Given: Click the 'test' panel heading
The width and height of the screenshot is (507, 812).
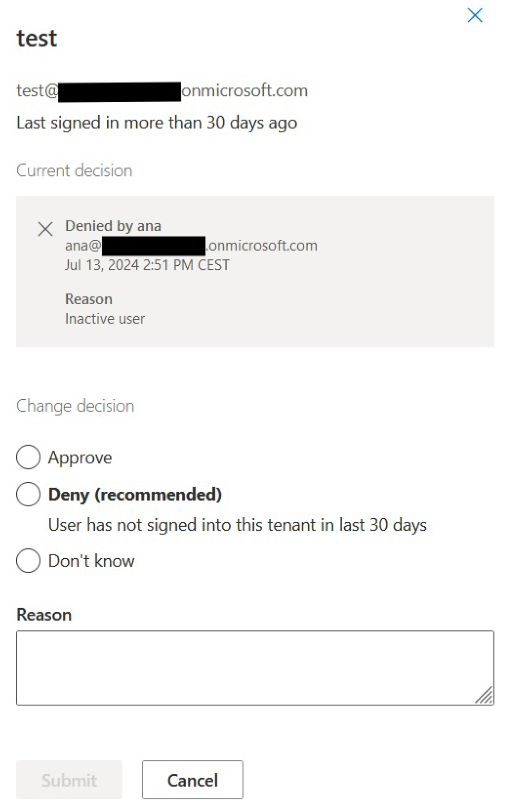Looking at the screenshot, I should [x=37, y=38].
